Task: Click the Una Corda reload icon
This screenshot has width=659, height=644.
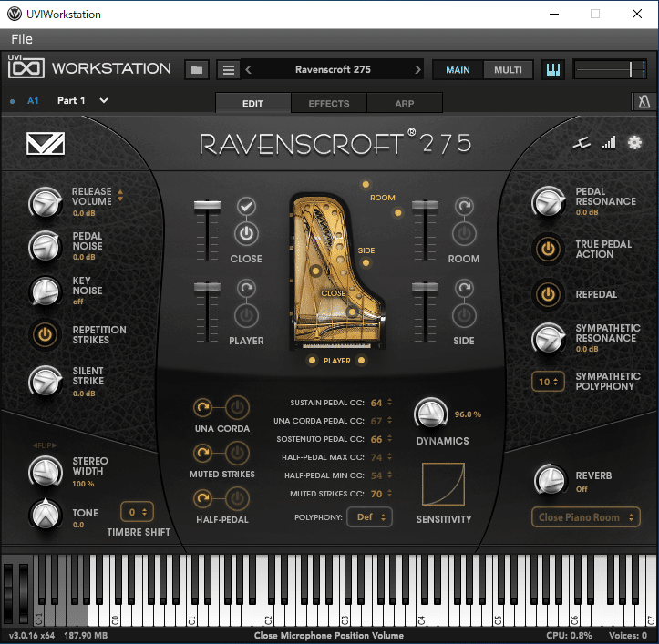Action: (203, 407)
